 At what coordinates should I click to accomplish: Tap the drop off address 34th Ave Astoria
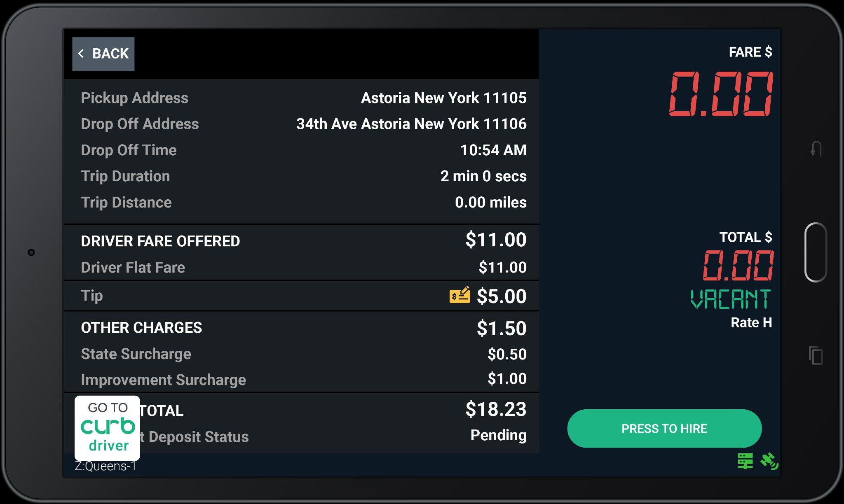coord(411,124)
